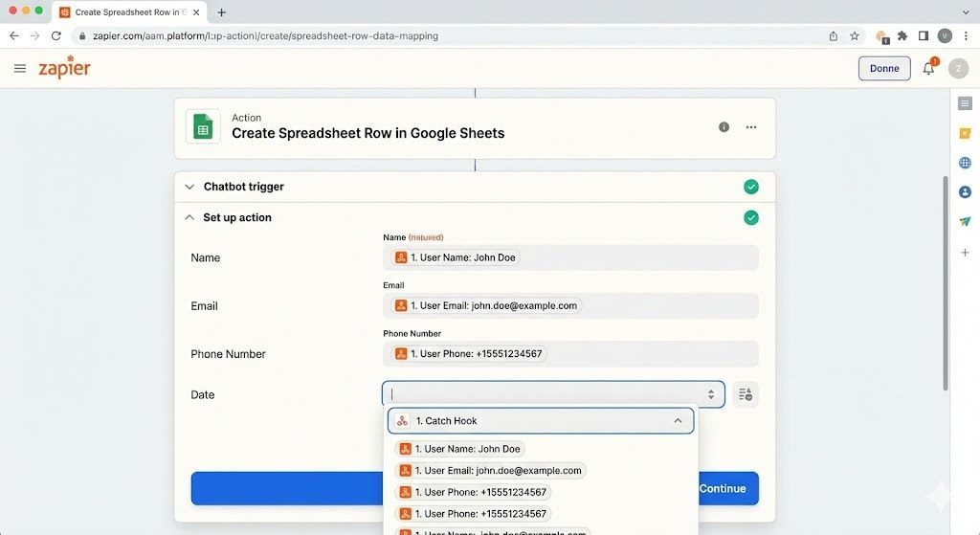This screenshot has height=535, width=980.
Task: Click the Zapier logo
Action: tap(64, 68)
